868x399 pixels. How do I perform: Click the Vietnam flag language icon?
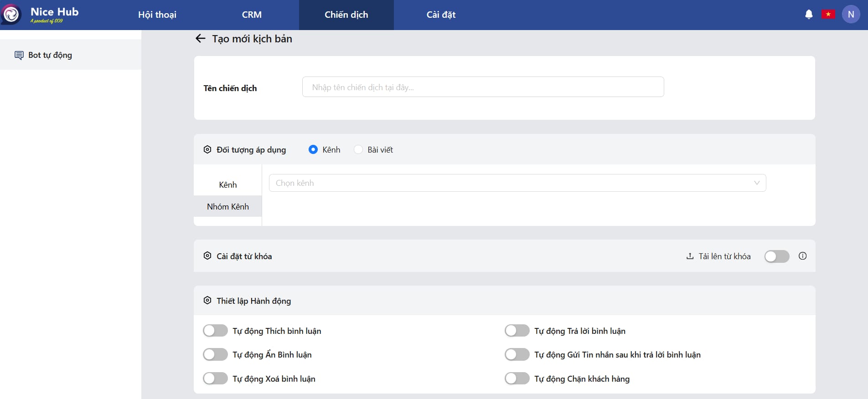pyautogui.click(x=828, y=15)
